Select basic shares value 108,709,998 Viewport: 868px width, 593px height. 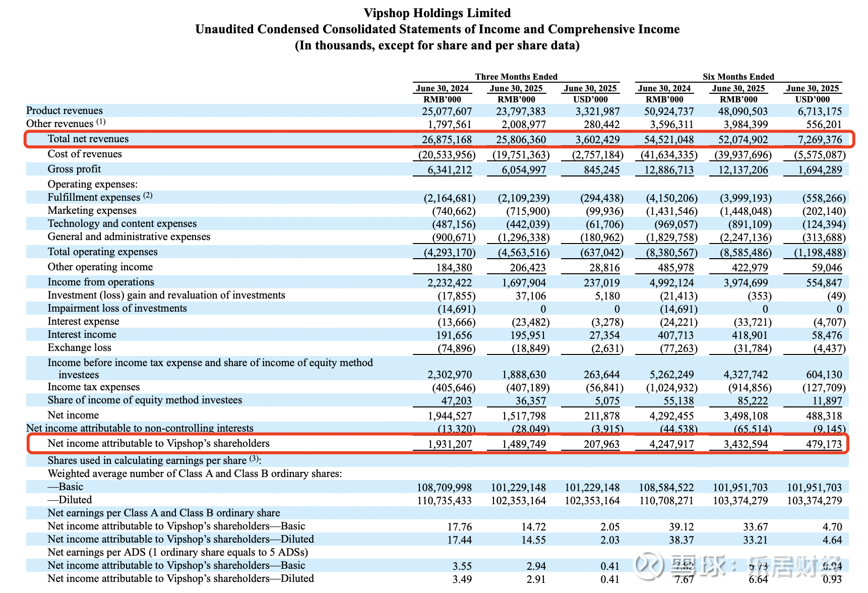coord(444,488)
